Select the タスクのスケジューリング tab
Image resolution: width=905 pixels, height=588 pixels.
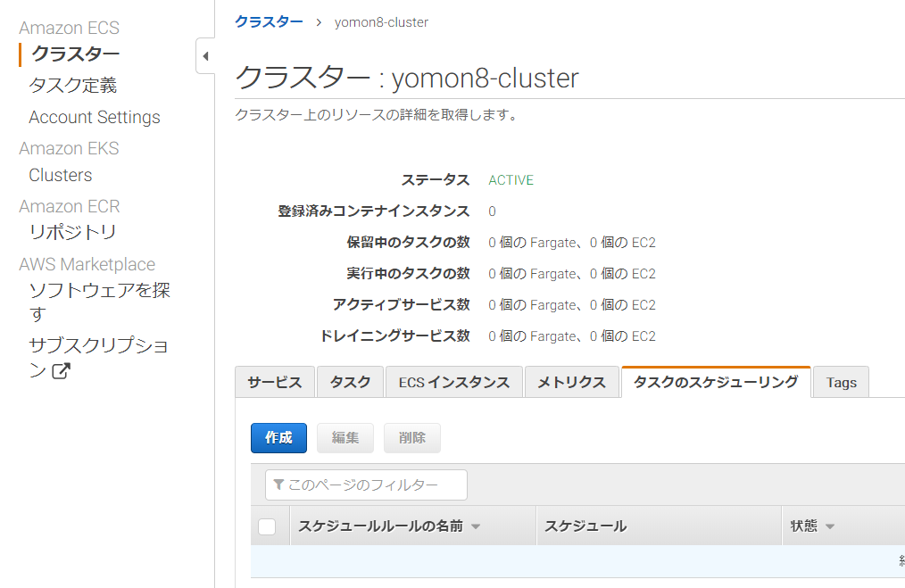(716, 382)
